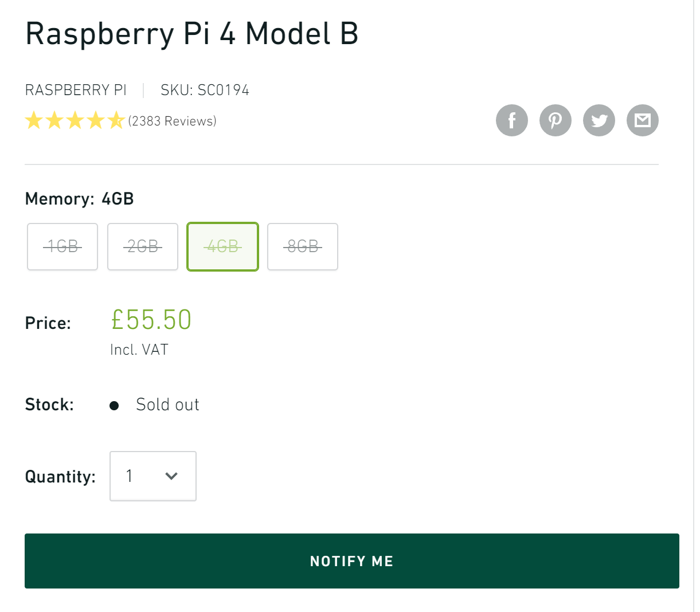Select the highlighted 4GB memory option
700x612 pixels.
click(222, 246)
